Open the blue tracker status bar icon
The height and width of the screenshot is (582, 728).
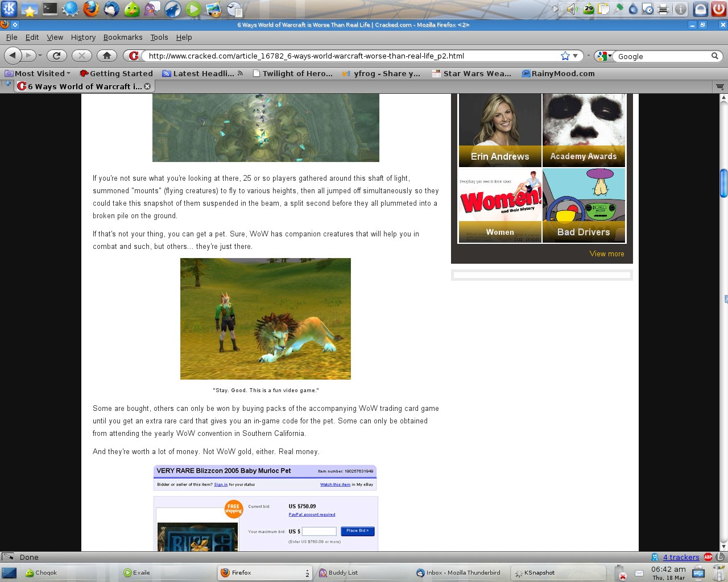click(x=655, y=557)
